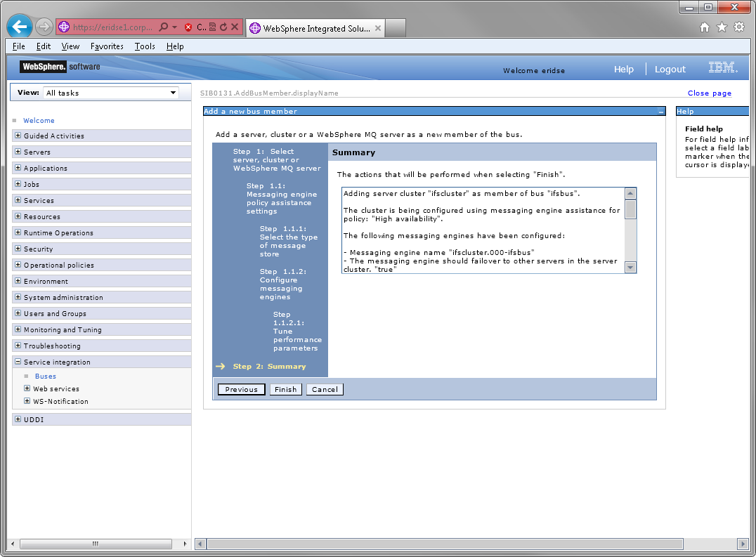The height and width of the screenshot is (557, 756).
Task: Open the address bar autocomplete dropdown arrow
Action: [x=174, y=27]
